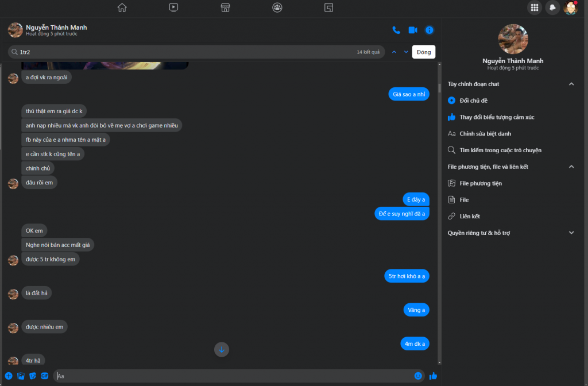Select Đổi chủ đề to change chat theme
The width and height of the screenshot is (588, 386).
tap(473, 101)
